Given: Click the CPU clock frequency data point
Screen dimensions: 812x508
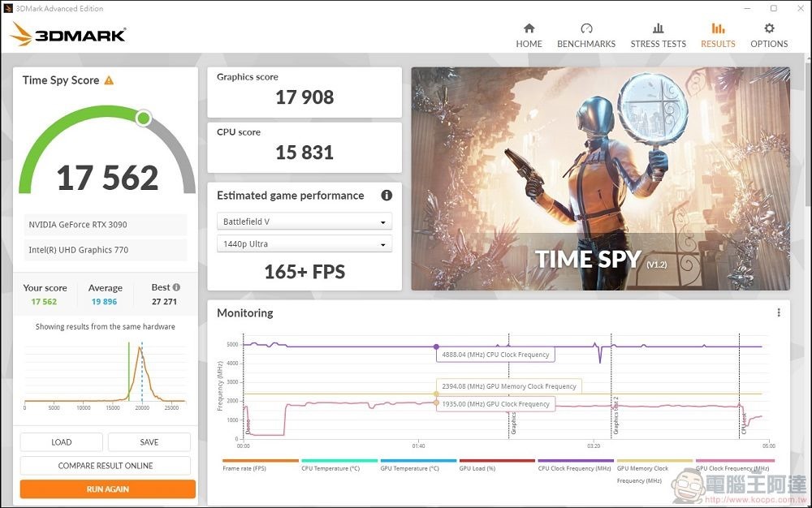Looking at the screenshot, I should coord(436,347).
